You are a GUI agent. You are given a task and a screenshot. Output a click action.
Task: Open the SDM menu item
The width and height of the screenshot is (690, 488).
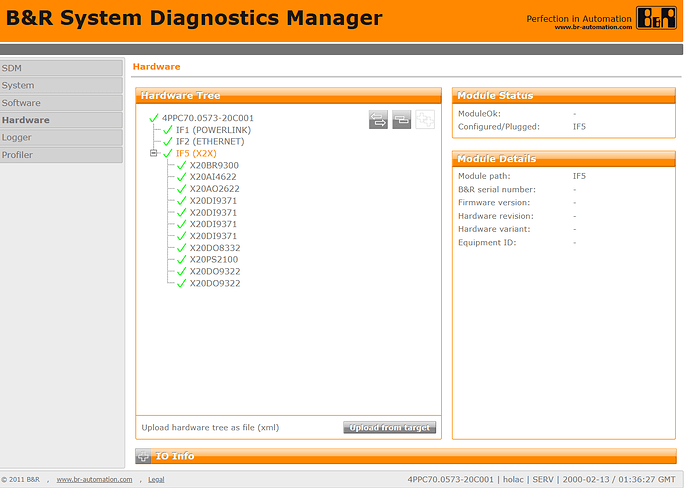[61, 68]
